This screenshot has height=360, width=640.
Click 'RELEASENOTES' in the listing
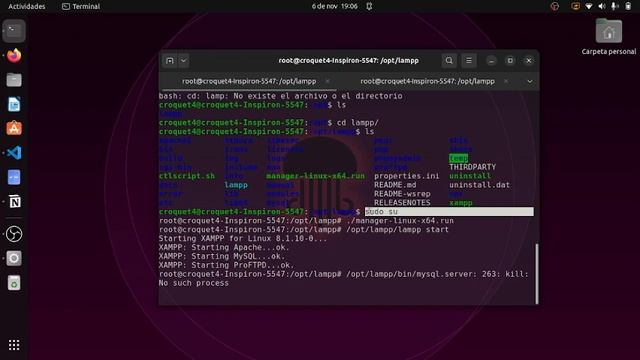(x=402, y=202)
